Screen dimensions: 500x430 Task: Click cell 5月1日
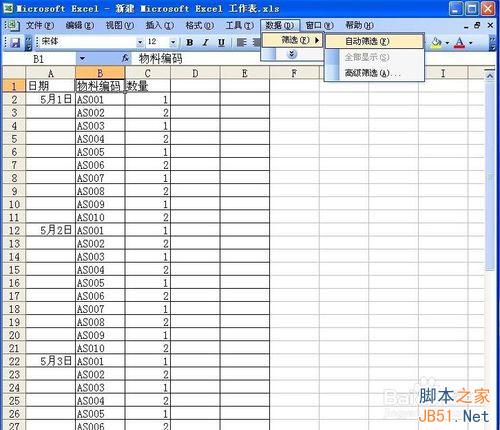(51, 99)
